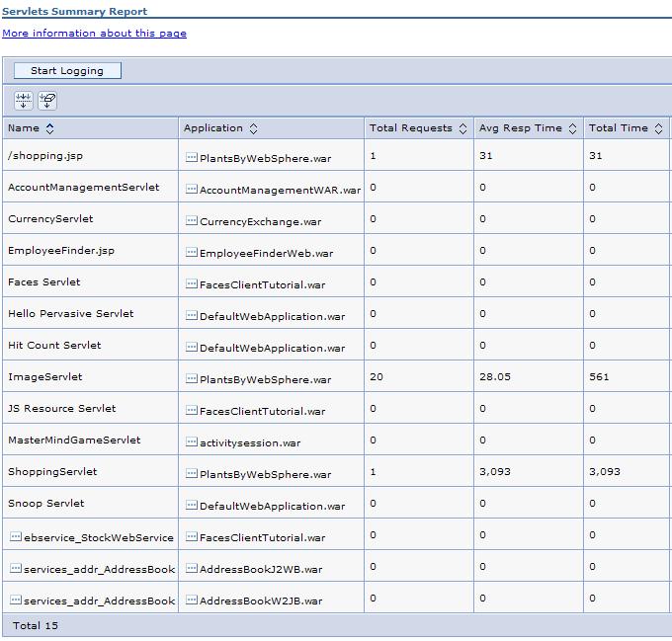
Task: Click name icon in AddressBookJ2WB.war row
Action: point(16,568)
